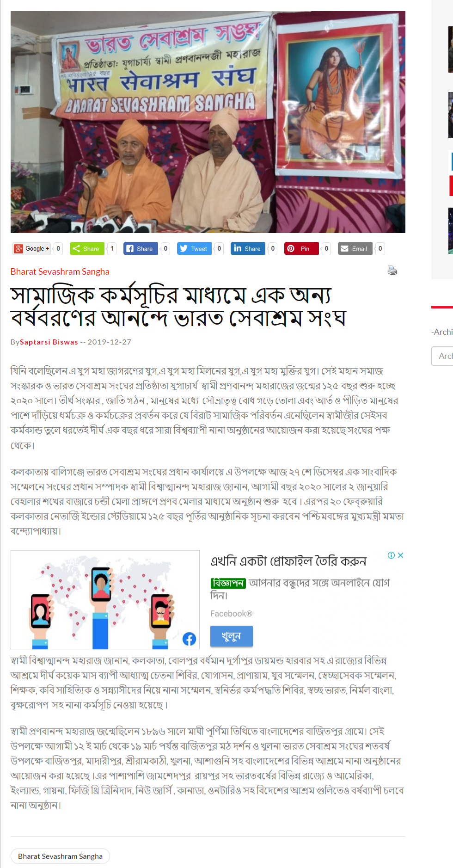Click the Google+ share button
453x868 pixels.
coord(31,249)
